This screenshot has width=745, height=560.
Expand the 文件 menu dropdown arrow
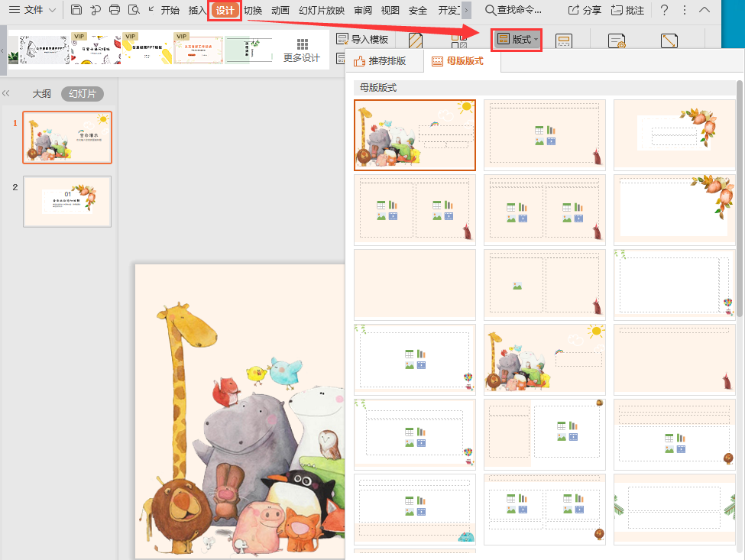pyautogui.click(x=52, y=10)
